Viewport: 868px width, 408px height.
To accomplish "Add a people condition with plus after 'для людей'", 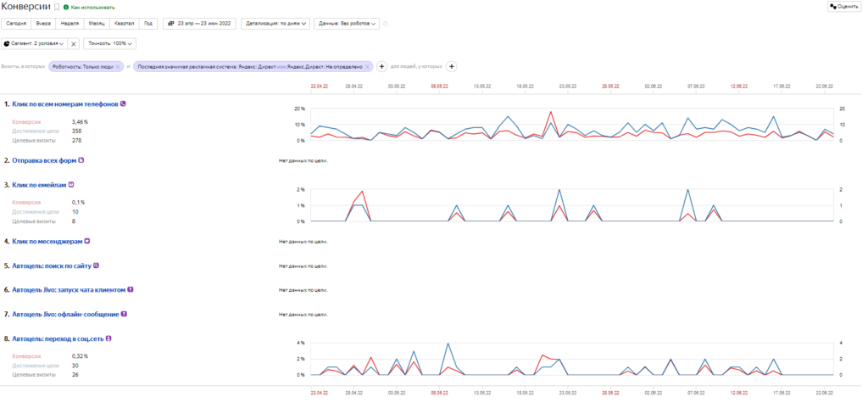I will [451, 66].
